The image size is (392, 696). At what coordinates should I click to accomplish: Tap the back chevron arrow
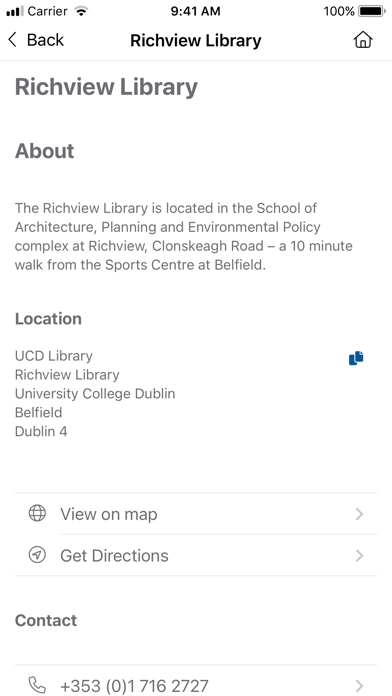(x=12, y=40)
